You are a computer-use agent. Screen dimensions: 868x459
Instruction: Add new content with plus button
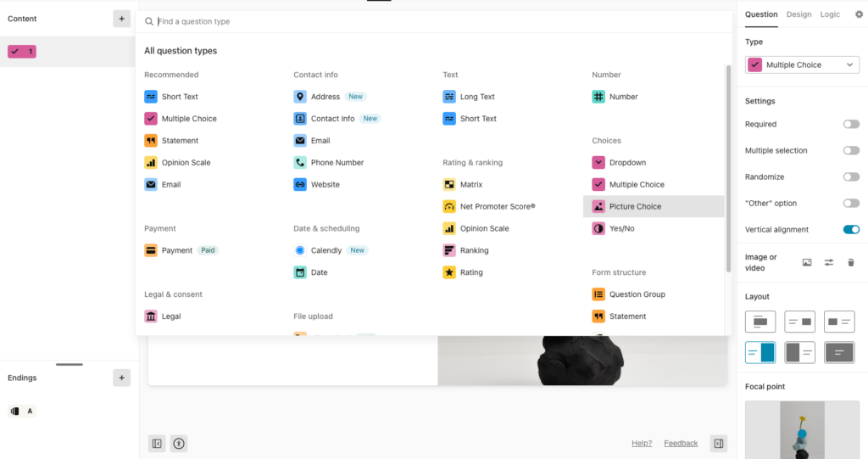tap(122, 19)
